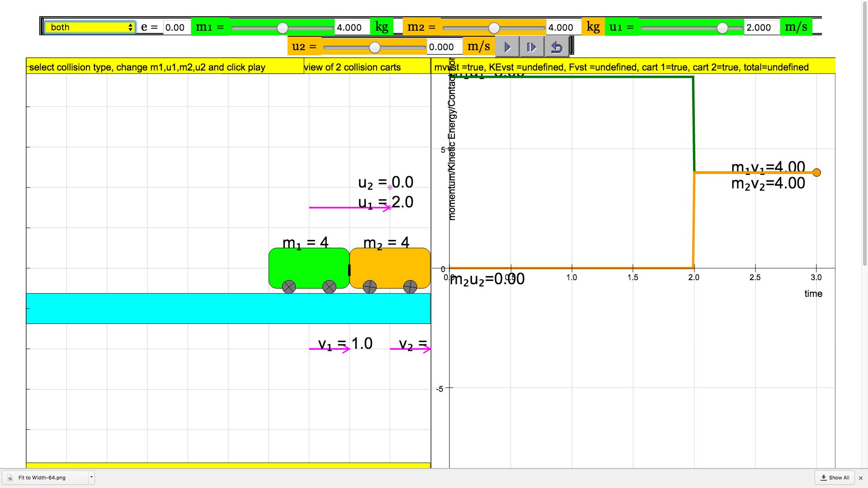
Task: Click the play simulation button
Action: [507, 47]
